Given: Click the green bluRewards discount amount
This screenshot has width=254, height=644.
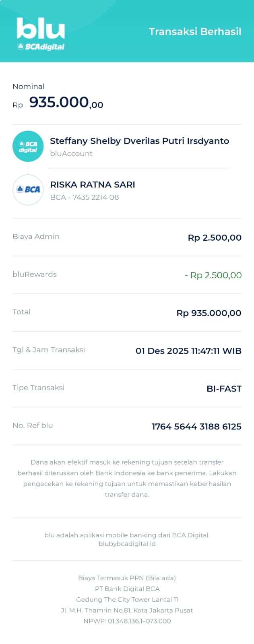Looking at the screenshot, I should [x=213, y=275].
